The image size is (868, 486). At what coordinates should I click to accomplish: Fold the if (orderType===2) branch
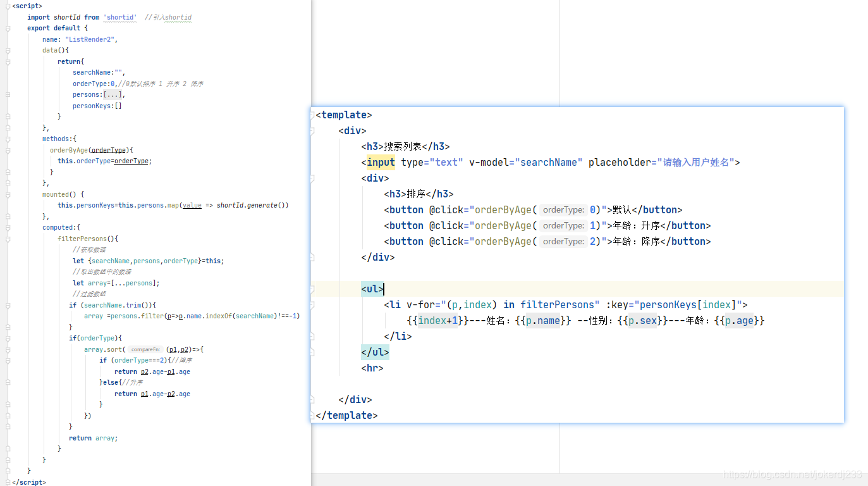(8, 361)
